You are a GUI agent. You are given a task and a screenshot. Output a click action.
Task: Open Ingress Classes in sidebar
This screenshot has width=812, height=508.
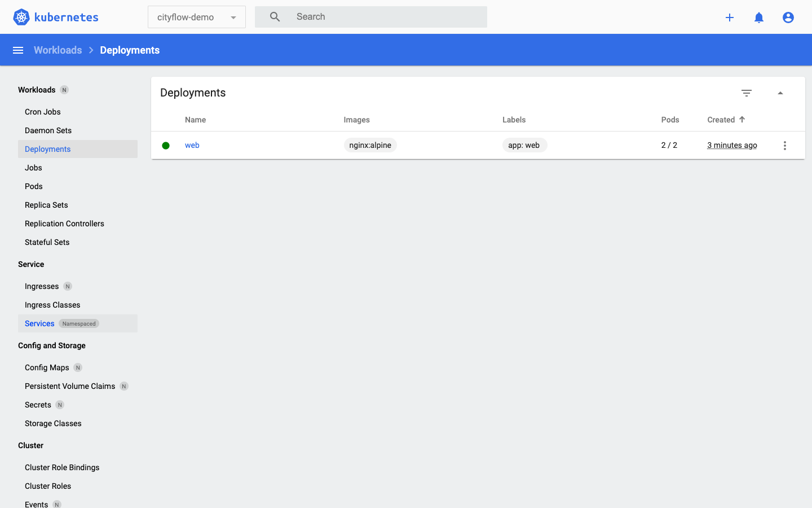78,305
